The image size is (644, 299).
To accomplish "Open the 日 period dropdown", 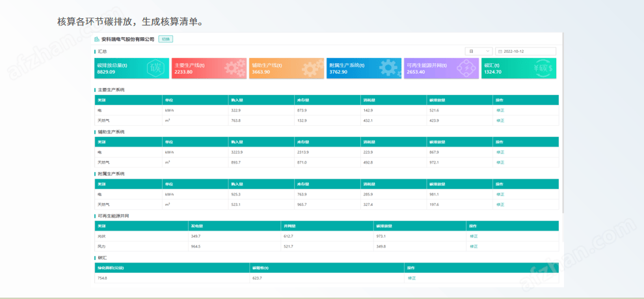I will (x=479, y=51).
